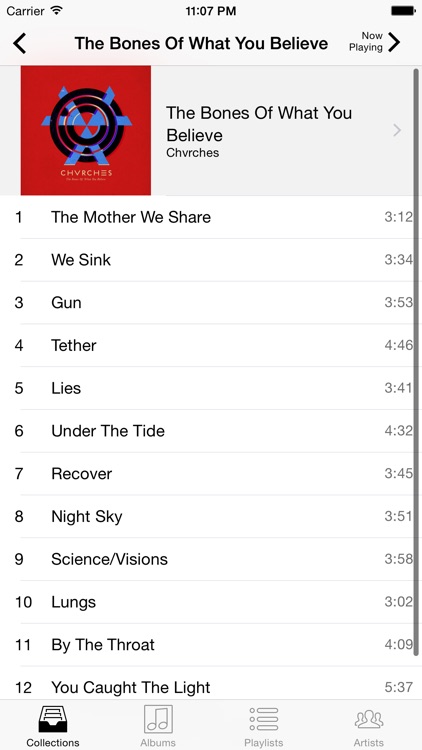Image resolution: width=422 pixels, height=750 pixels.
Task: Click the Chvrches album cover art
Action: 86,130
